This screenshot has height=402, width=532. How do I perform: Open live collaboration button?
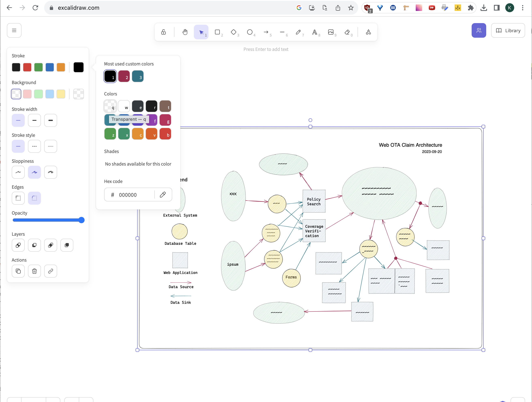479,30
